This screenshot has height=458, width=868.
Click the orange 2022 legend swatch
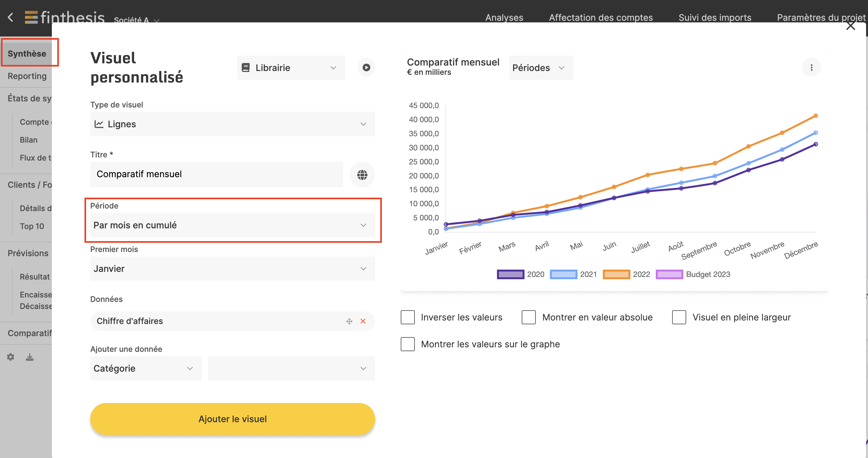pyautogui.click(x=616, y=274)
